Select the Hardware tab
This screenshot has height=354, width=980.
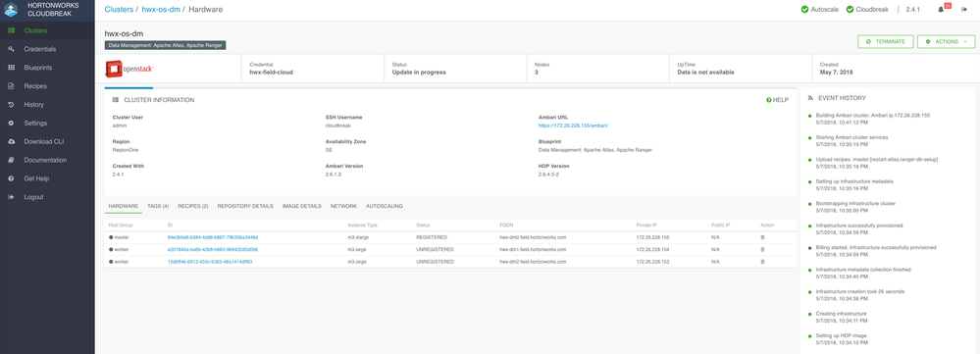tap(124, 206)
